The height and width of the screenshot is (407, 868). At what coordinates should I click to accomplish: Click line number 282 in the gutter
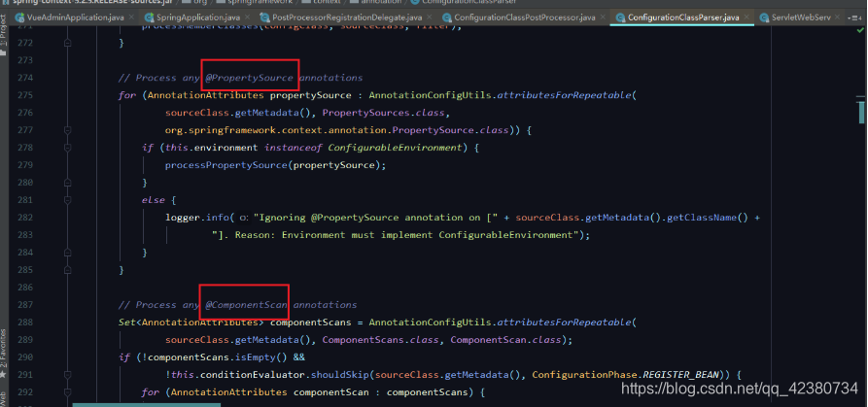(x=25, y=218)
